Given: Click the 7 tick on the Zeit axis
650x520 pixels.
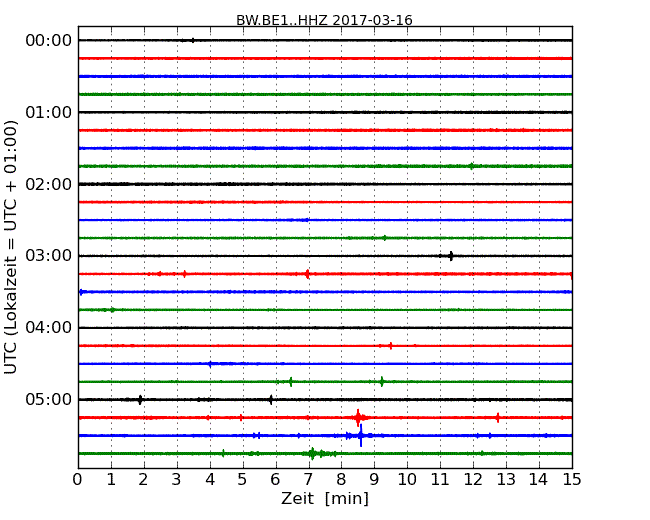Looking at the screenshot, I should point(308,480).
